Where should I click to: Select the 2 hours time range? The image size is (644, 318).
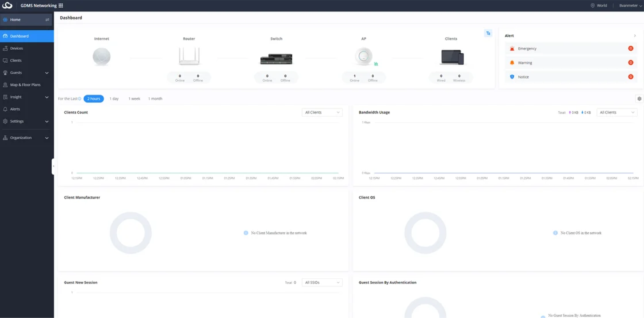coord(94,99)
